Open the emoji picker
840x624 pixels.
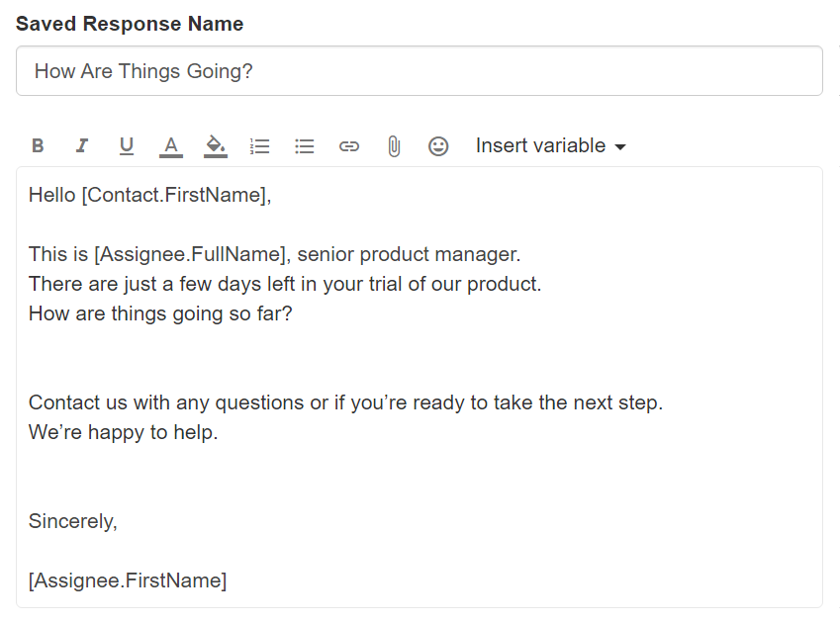click(438, 146)
